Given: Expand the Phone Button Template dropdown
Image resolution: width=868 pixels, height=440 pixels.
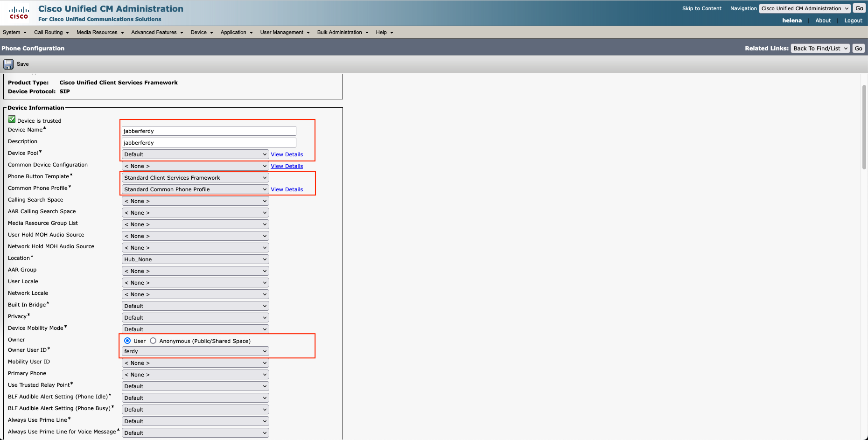Looking at the screenshot, I should 195,178.
